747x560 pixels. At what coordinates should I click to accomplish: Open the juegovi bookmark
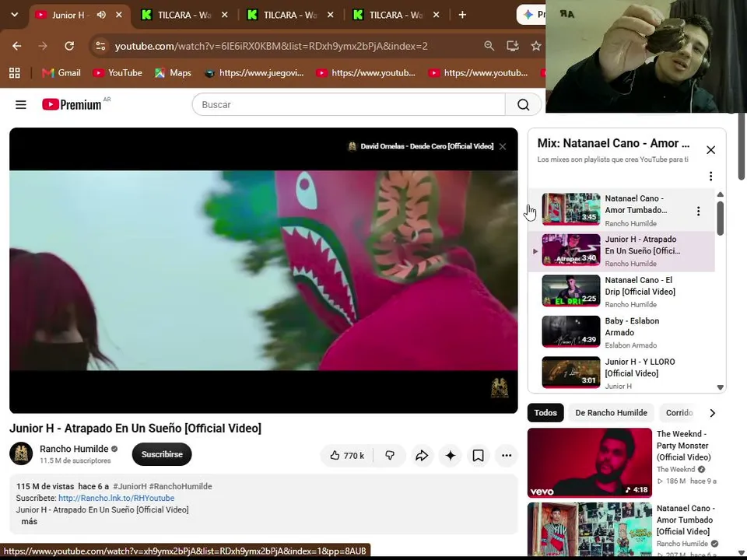[x=254, y=73]
